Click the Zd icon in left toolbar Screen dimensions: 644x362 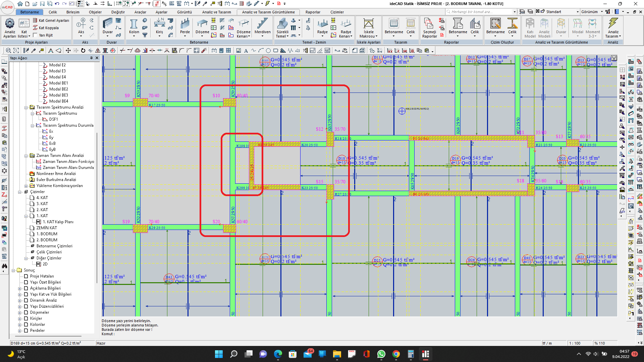point(4,195)
